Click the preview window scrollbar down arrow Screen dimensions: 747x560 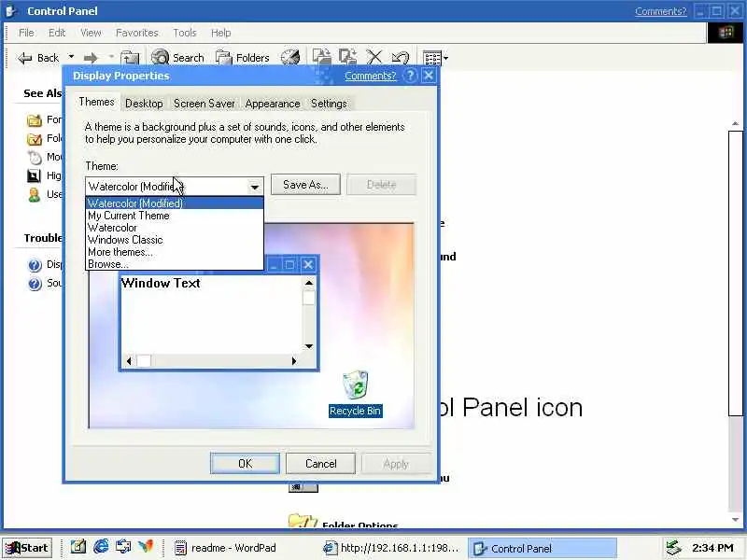click(x=309, y=346)
